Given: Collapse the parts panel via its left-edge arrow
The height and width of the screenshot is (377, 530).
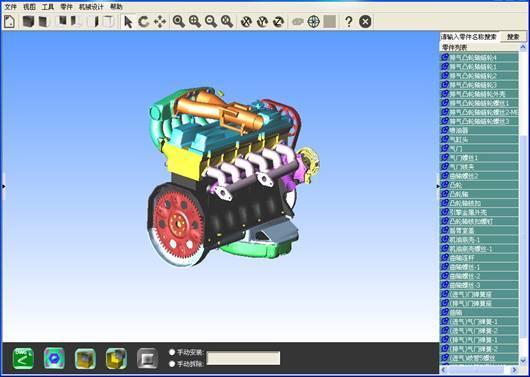Looking at the screenshot, I should pos(438,185).
